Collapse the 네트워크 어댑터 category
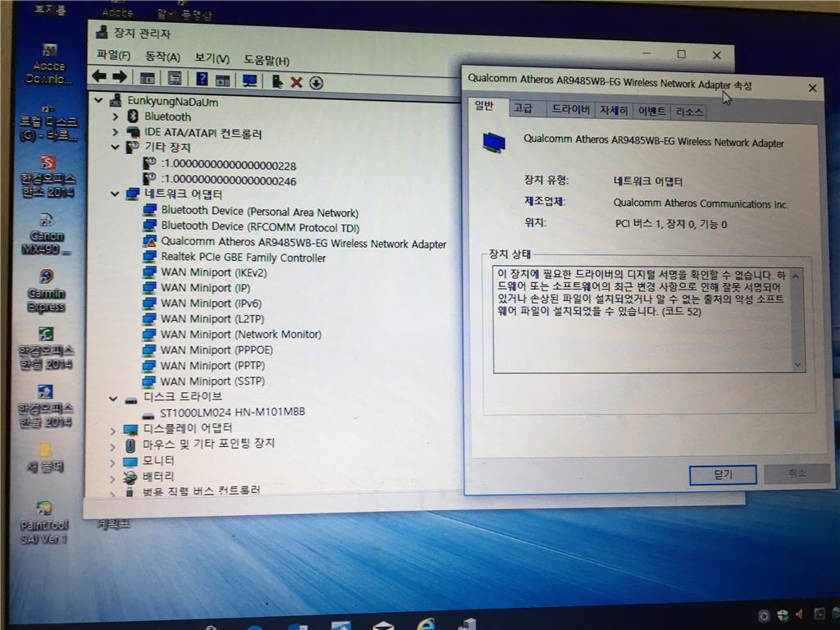Image resolution: width=840 pixels, height=630 pixels. tap(115, 194)
